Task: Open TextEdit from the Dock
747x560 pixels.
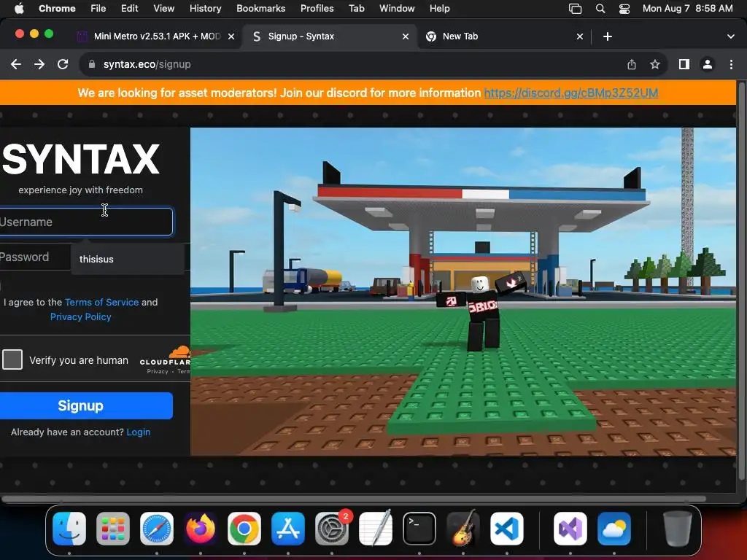Action: pyautogui.click(x=376, y=529)
